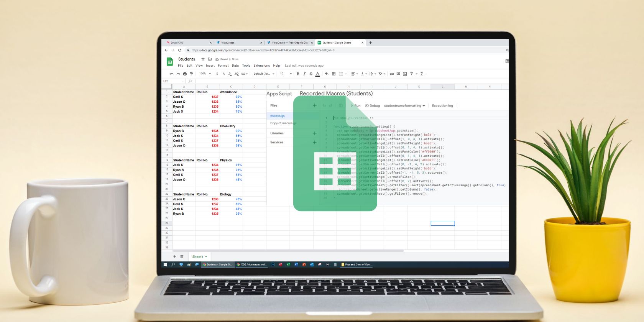Toggle italic formatting in the toolbar
644x322 pixels.
[x=304, y=74]
